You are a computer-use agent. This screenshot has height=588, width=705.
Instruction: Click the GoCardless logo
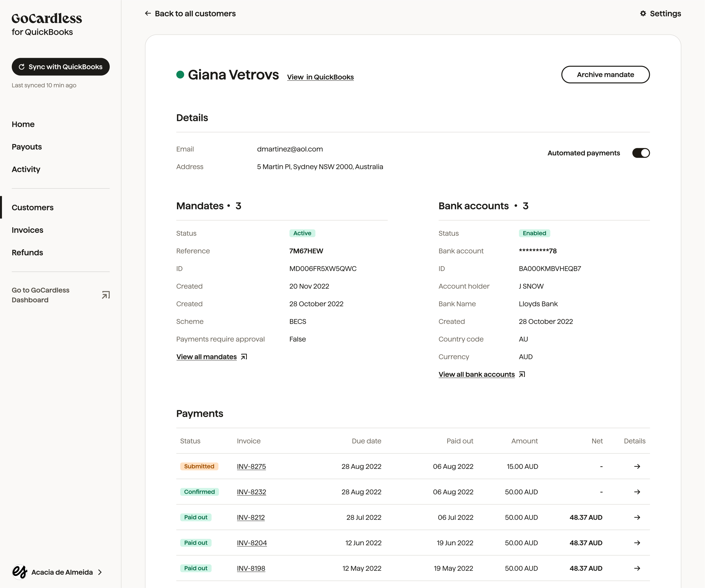[x=47, y=18]
